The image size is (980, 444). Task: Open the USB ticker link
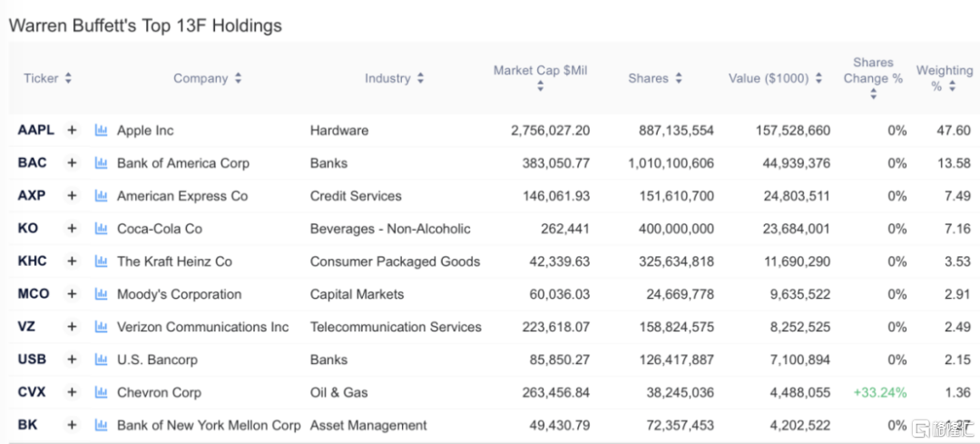(32, 360)
